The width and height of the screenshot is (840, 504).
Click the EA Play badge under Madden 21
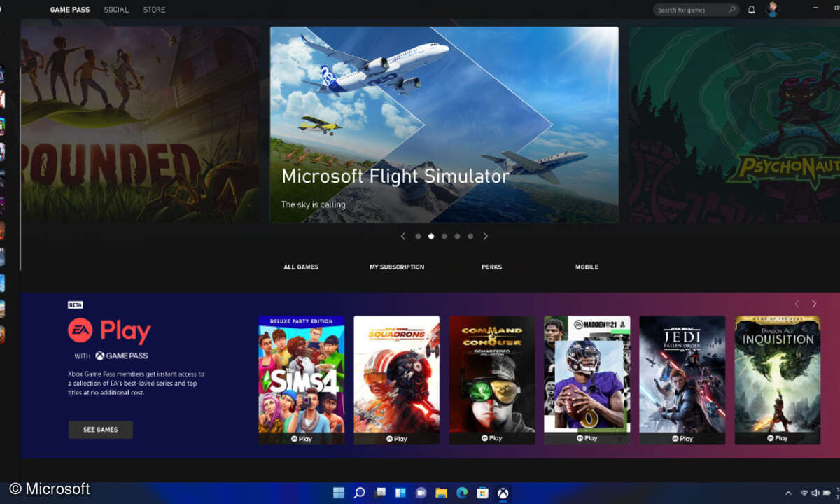click(x=587, y=438)
